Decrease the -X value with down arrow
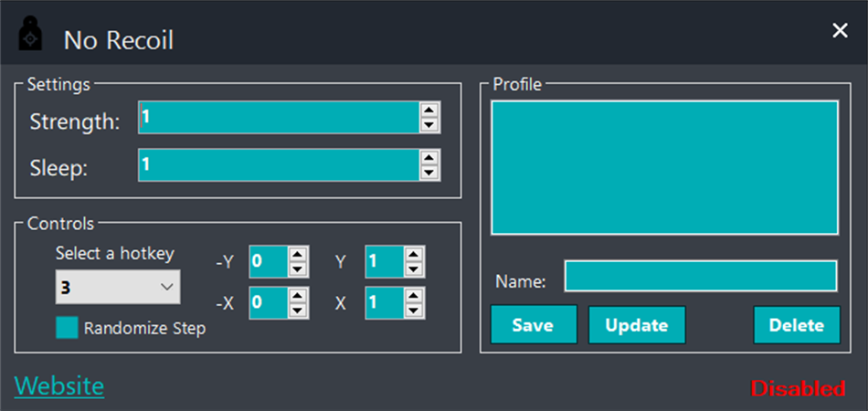868x411 pixels. click(298, 311)
